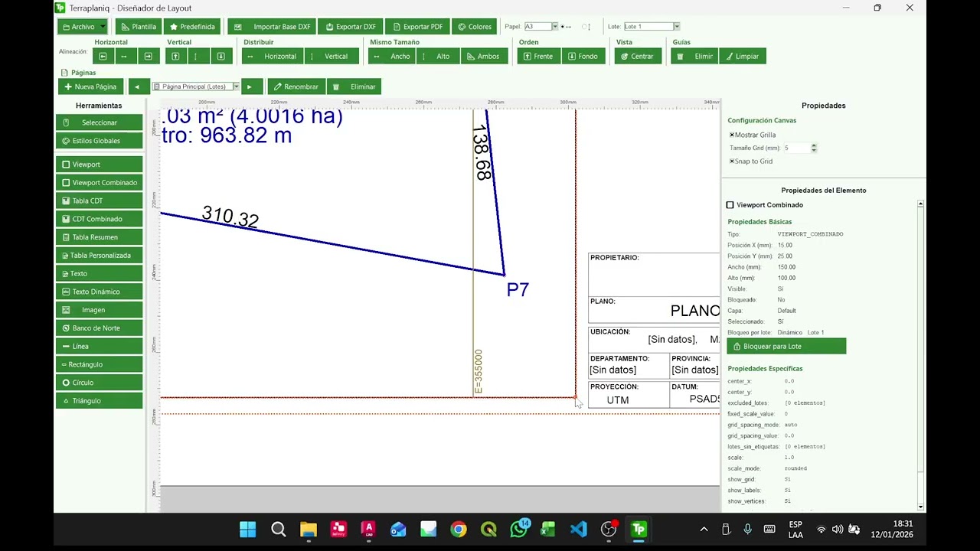
Task: Select the Viewport Combinado tool
Action: pyautogui.click(x=99, y=183)
